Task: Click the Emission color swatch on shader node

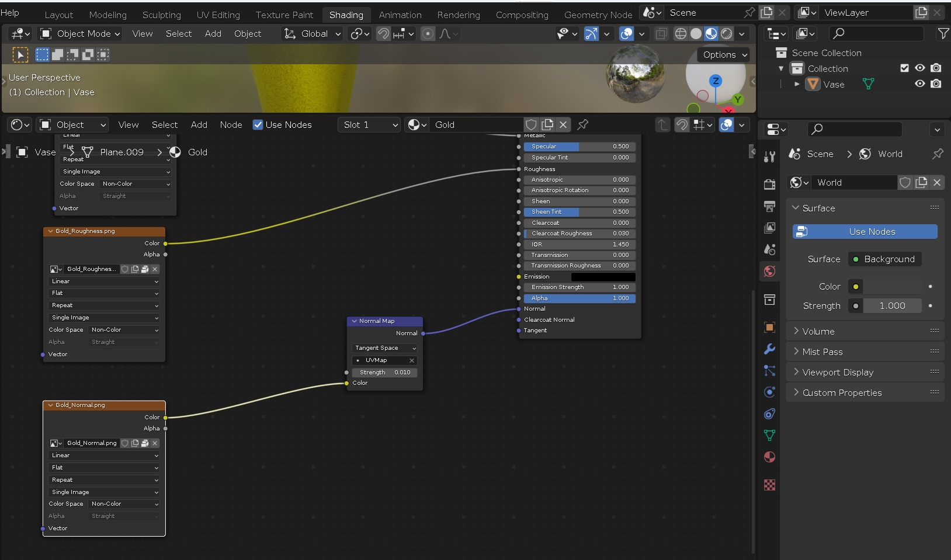Action: pos(603,277)
